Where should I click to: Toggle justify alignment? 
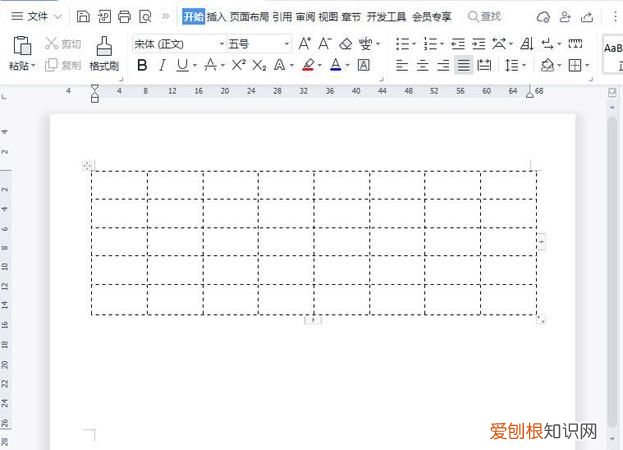(464, 65)
